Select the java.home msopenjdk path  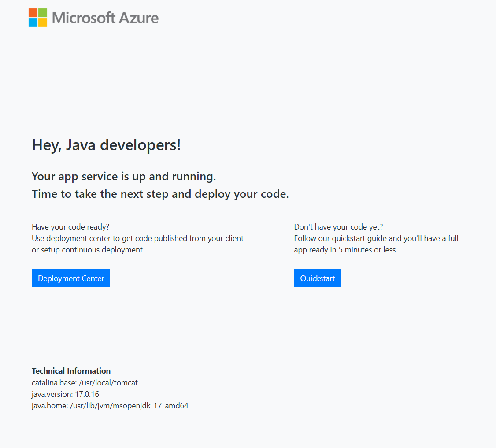[110, 405]
